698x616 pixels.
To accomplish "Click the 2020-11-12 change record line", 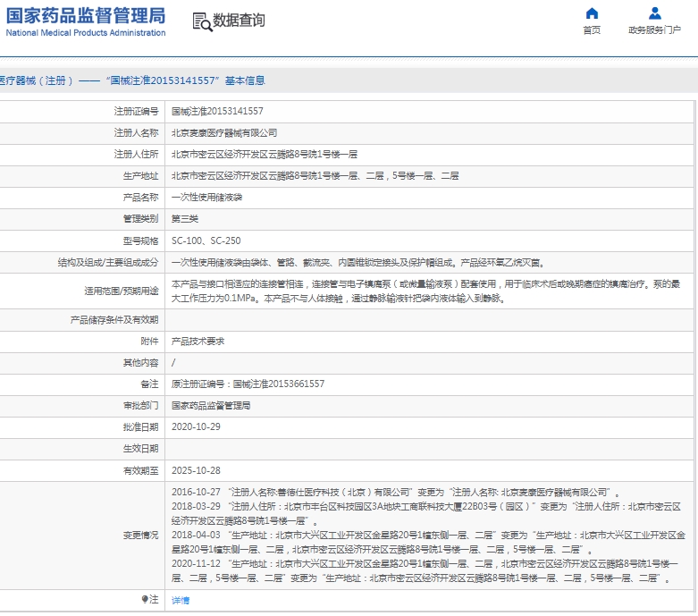I will (x=425, y=571).
